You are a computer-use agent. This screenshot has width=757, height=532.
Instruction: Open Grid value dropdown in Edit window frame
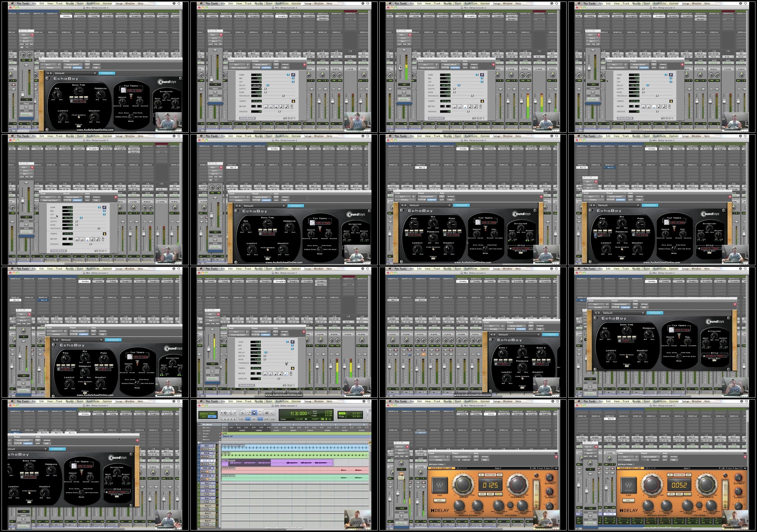[x=361, y=413]
